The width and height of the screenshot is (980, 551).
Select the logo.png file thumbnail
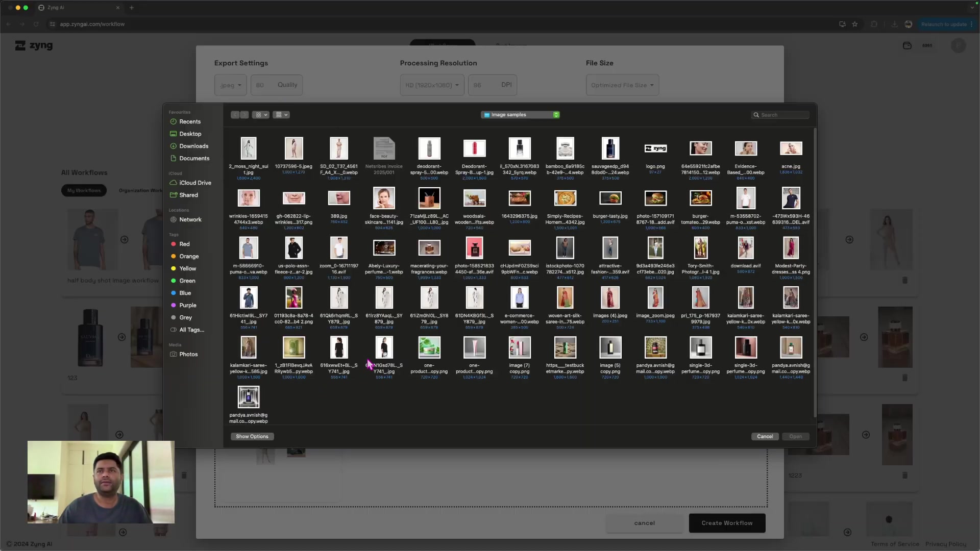(655, 148)
